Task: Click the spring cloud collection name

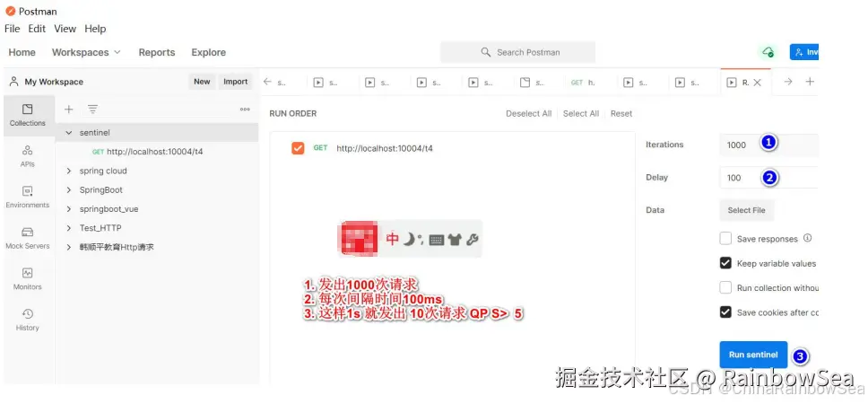Action: click(103, 171)
